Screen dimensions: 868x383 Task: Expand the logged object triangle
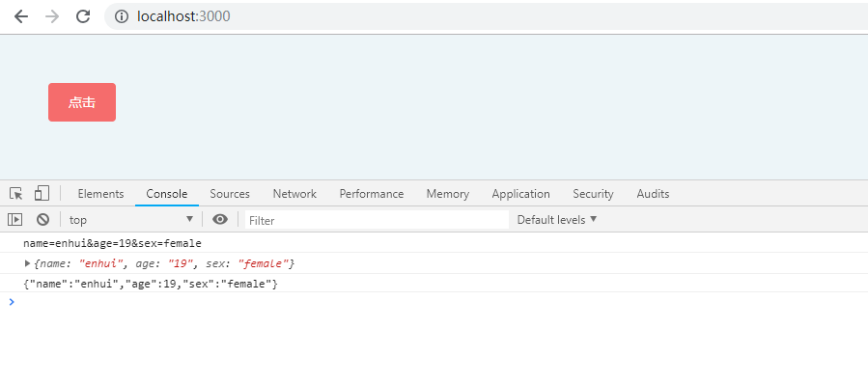point(28,263)
